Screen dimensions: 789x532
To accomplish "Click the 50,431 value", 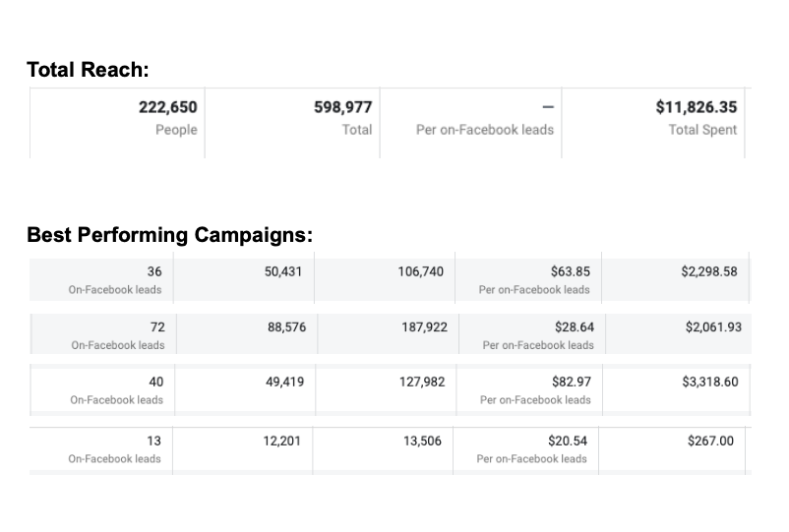I will click(284, 271).
